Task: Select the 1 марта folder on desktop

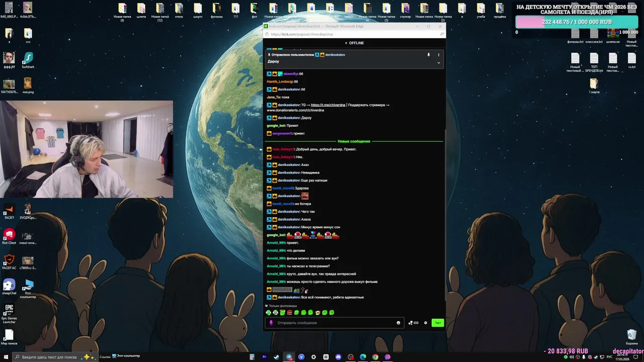Action: [594, 85]
